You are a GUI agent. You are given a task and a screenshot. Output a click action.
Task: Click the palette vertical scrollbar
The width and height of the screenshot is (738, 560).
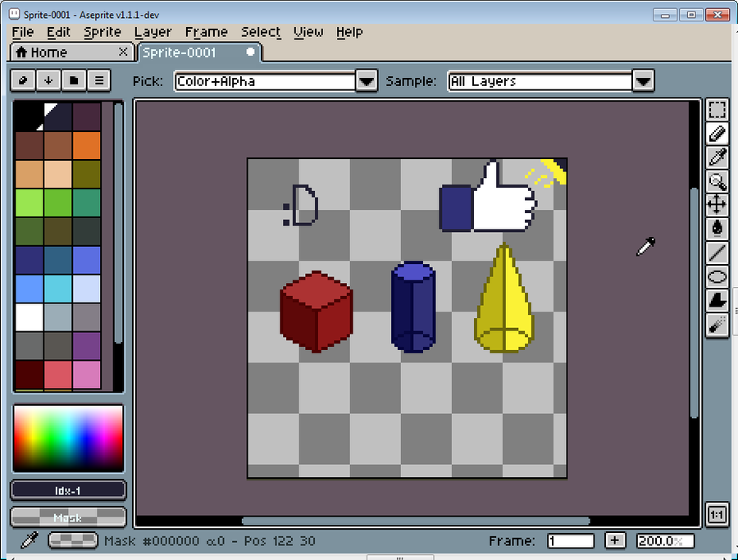click(119, 223)
